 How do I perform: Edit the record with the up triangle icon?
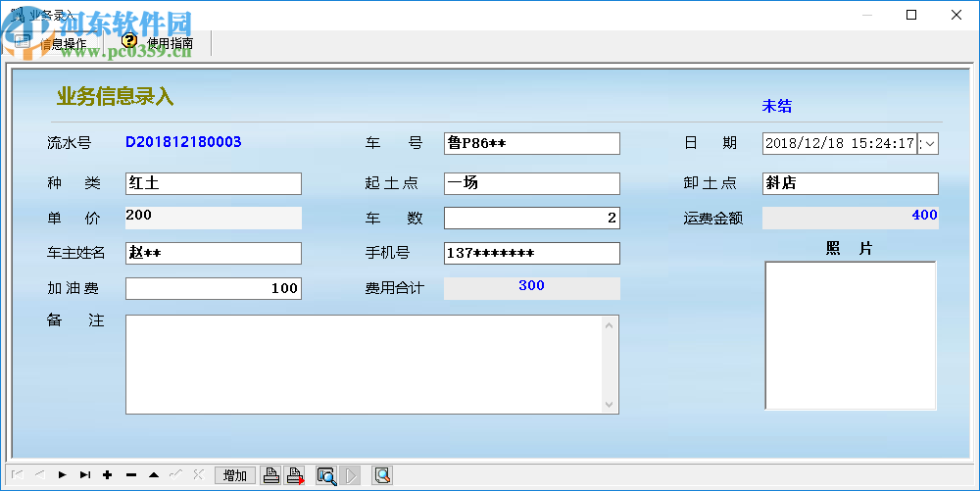(154, 475)
